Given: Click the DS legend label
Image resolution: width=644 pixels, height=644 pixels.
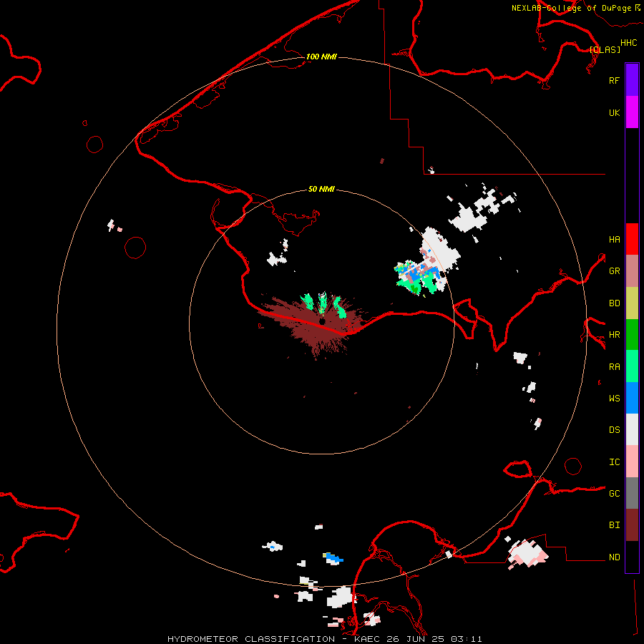Looking at the screenshot, I should point(614,429).
